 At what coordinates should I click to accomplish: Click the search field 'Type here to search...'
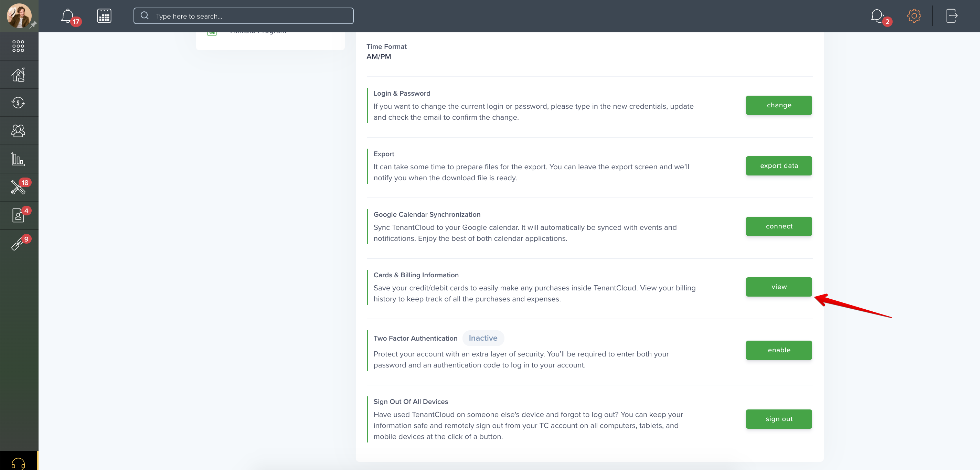pos(244,16)
